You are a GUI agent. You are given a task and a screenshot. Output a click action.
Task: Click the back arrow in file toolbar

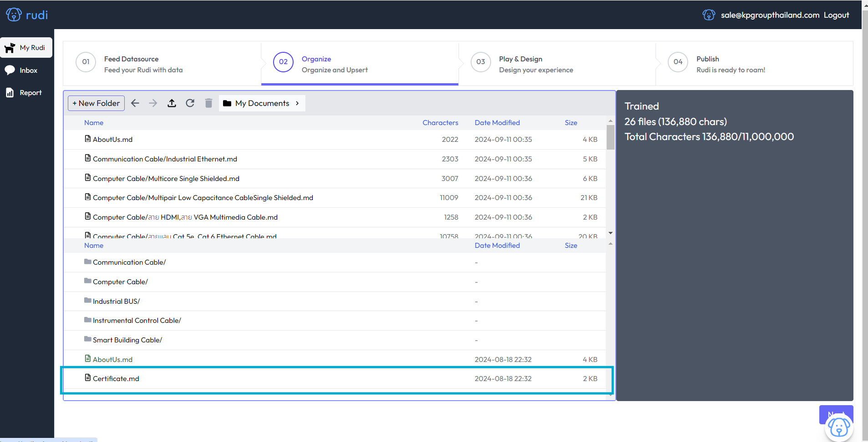click(135, 103)
